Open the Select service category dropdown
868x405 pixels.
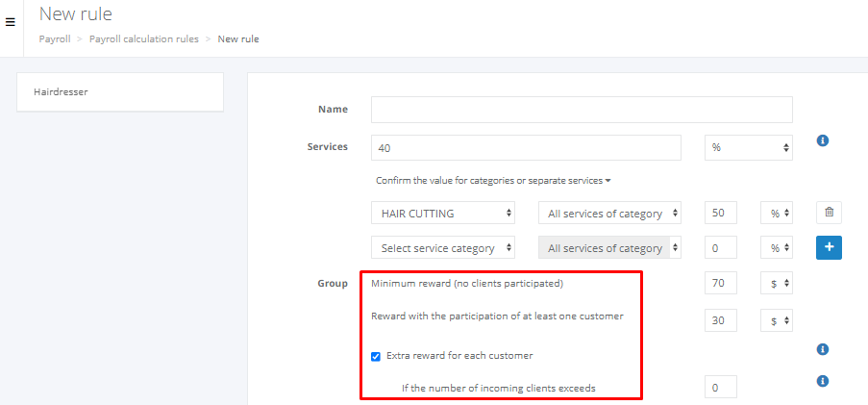pos(442,248)
